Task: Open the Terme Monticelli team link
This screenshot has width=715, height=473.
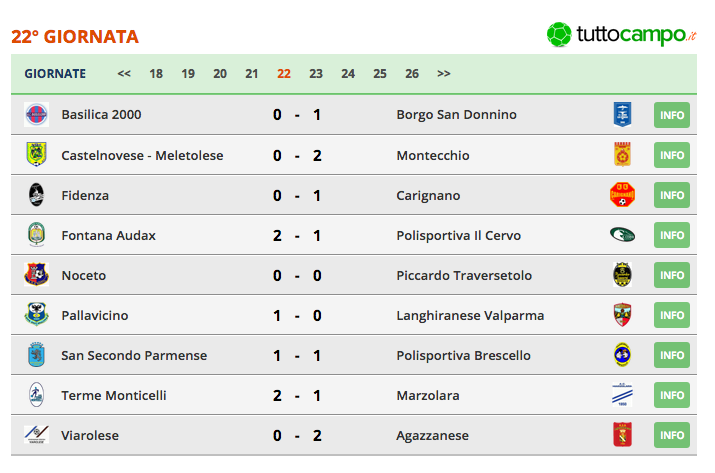Action: (x=114, y=395)
